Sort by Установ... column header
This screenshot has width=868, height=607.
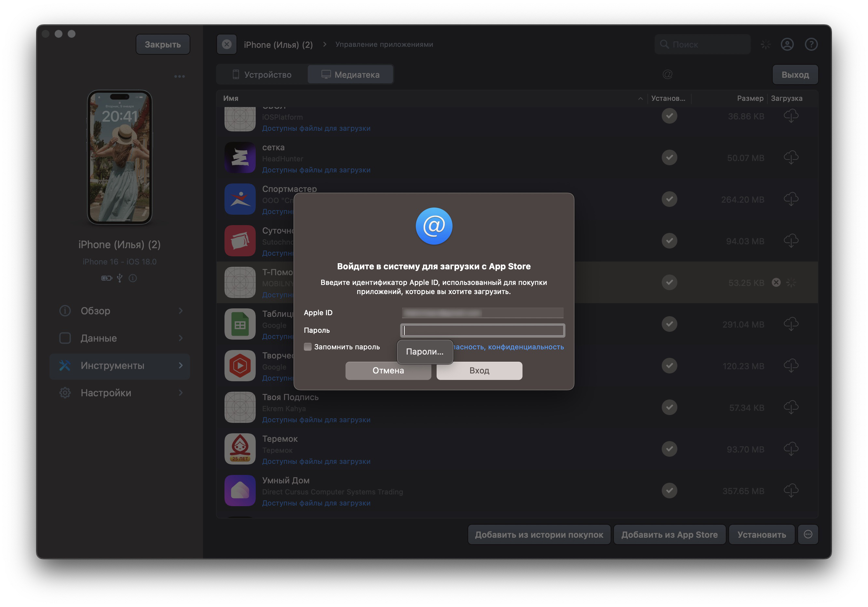pyautogui.click(x=668, y=98)
